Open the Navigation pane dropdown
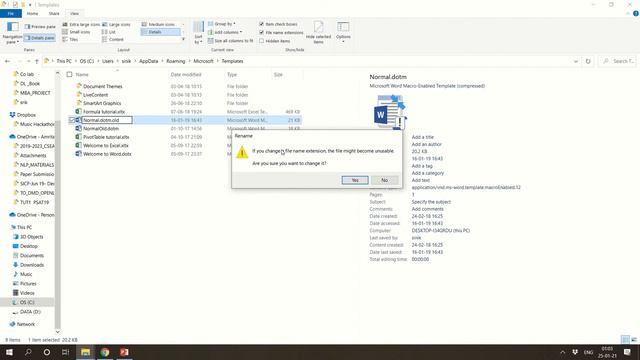This screenshot has height=360, width=640. pyautogui.click(x=12, y=33)
